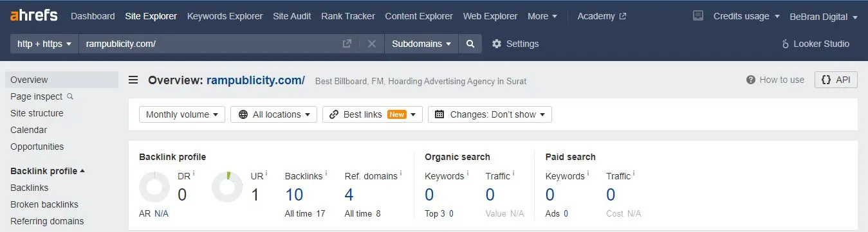The width and height of the screenshot is (868, 232).
Task: Collapse the Backlink profile sidebar section
Action: click(x=48, y=171)
